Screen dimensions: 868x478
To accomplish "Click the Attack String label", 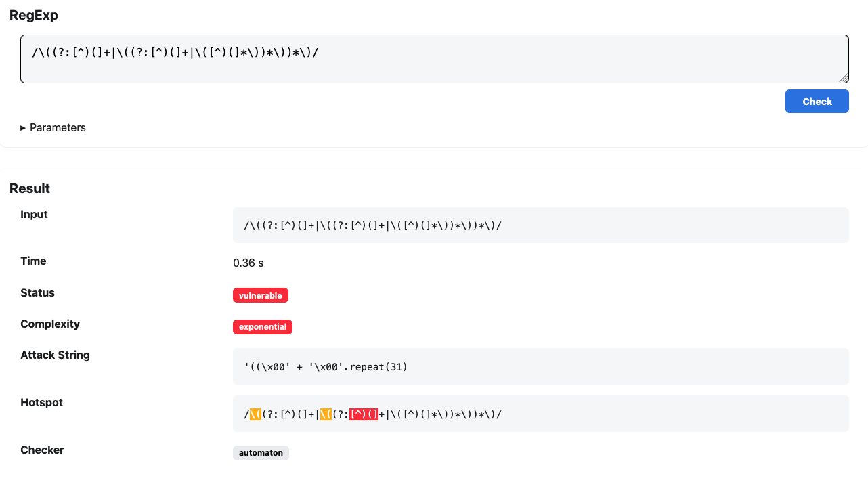I will pos(55,355).
